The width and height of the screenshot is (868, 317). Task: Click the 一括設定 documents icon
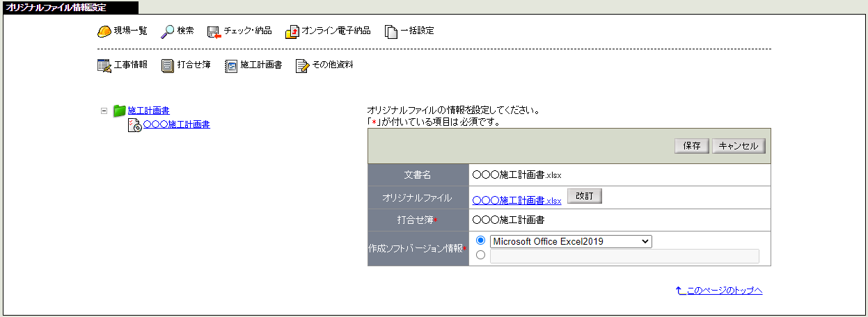(391, 31)
